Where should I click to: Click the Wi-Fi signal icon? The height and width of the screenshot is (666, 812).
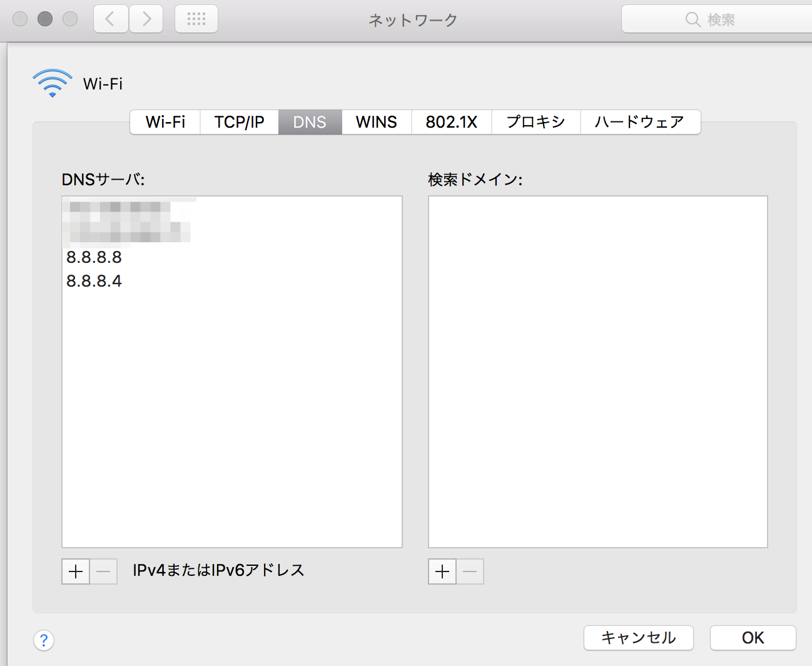[x=53, y=83]
